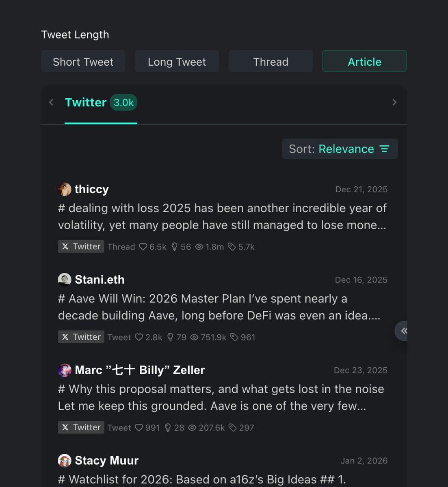Open the Sort: Relevance dropdown

tap(340, 149)
